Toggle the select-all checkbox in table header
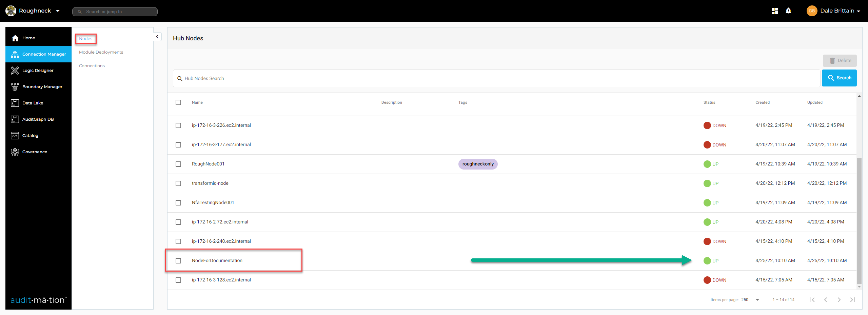868x315 pixels. click(x=179, y=102)
